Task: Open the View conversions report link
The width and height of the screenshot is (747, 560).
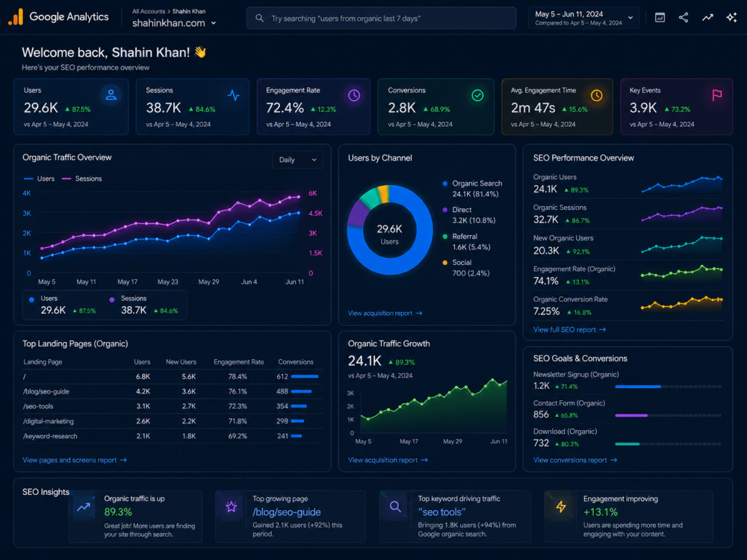Action: click(x=575, y=460)
